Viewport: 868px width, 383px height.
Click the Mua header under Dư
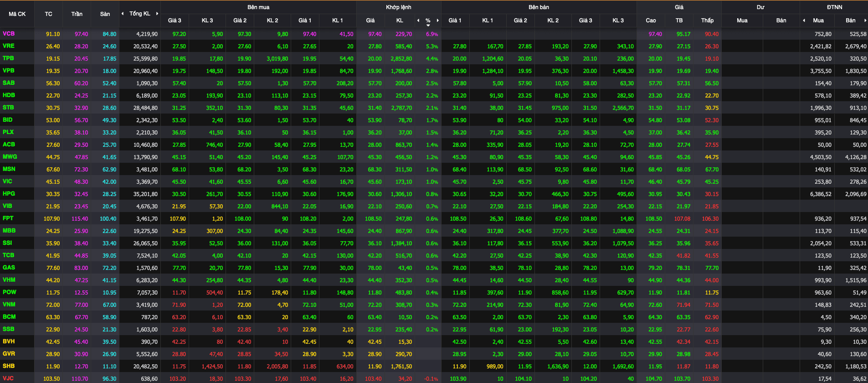742,21
